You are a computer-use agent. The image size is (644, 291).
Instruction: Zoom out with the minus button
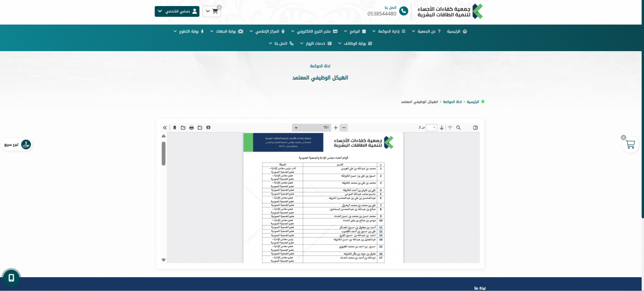coord(344,128)
